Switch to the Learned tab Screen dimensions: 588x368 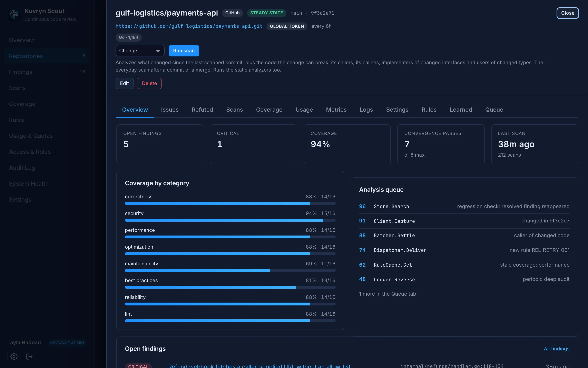coord(461,110)
